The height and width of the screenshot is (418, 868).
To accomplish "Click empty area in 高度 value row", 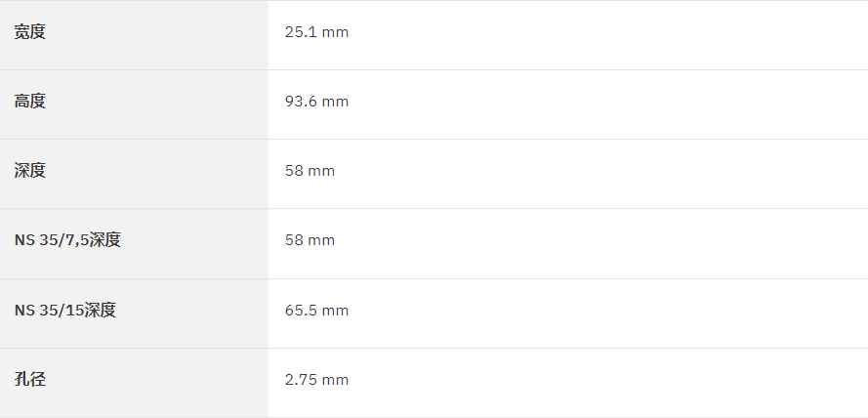I will tap(609, 104).
